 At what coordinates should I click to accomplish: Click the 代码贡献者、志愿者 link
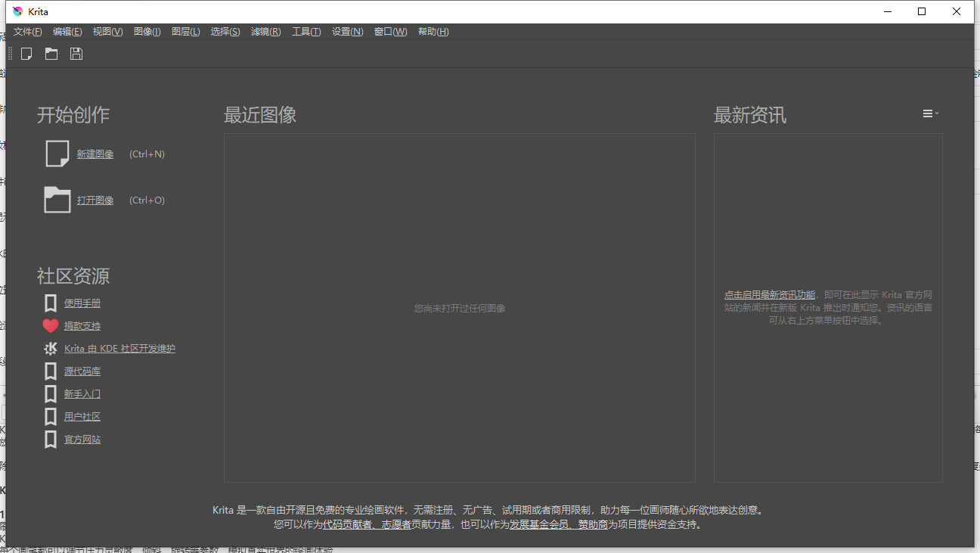coord(367,524)
